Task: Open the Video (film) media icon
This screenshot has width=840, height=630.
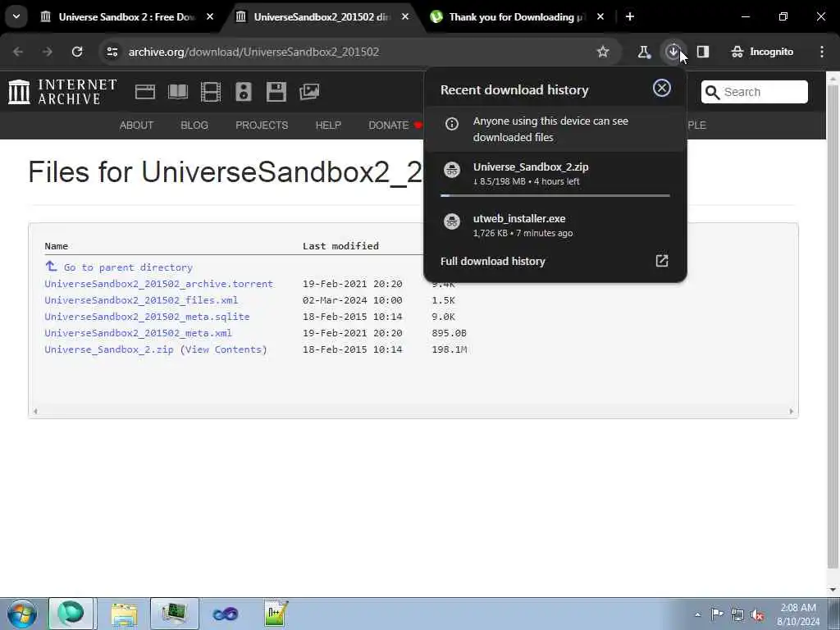Action: pyautogui.click(x=211, y=92)
